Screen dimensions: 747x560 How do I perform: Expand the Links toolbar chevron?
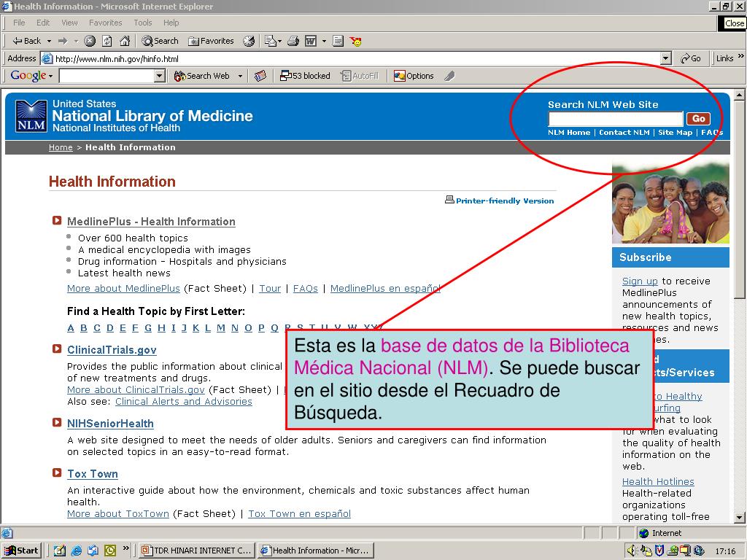[741, 56]
